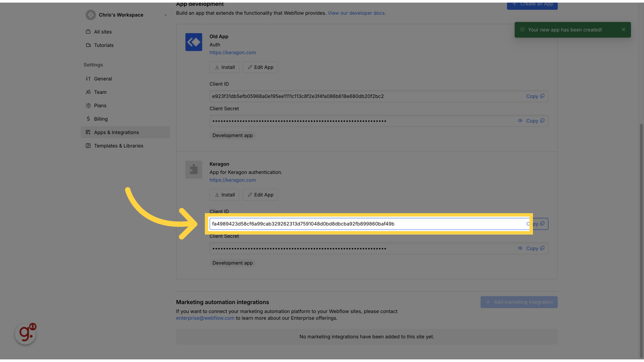Image resolution: width=644 pixels, height=362 pixels.
Task: Click the Billing dollar icon
Action: 88,119
